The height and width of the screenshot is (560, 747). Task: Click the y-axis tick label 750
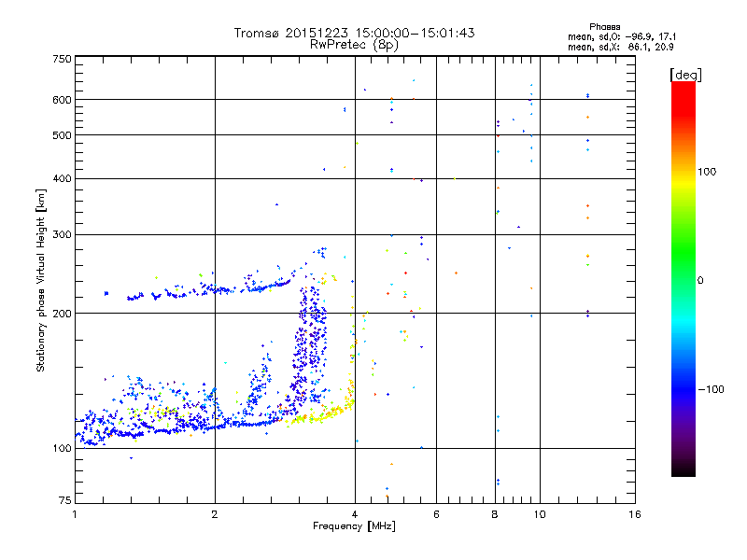[62, 59]
